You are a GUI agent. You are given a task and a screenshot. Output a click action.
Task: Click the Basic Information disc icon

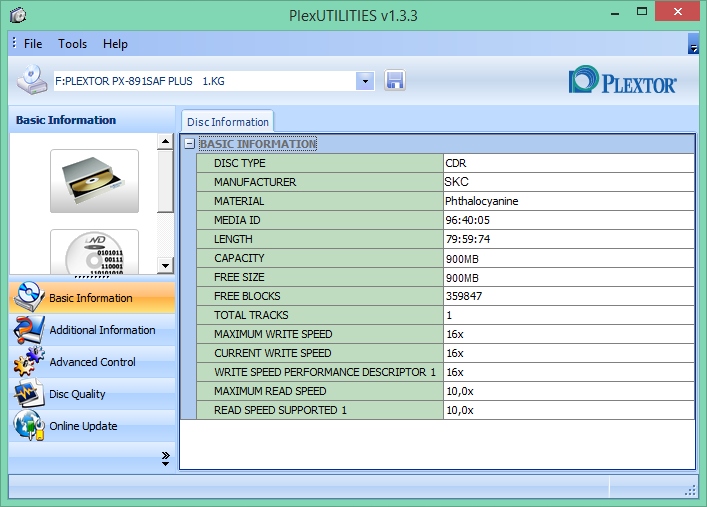pyautogui.click(x=28, y=297)
